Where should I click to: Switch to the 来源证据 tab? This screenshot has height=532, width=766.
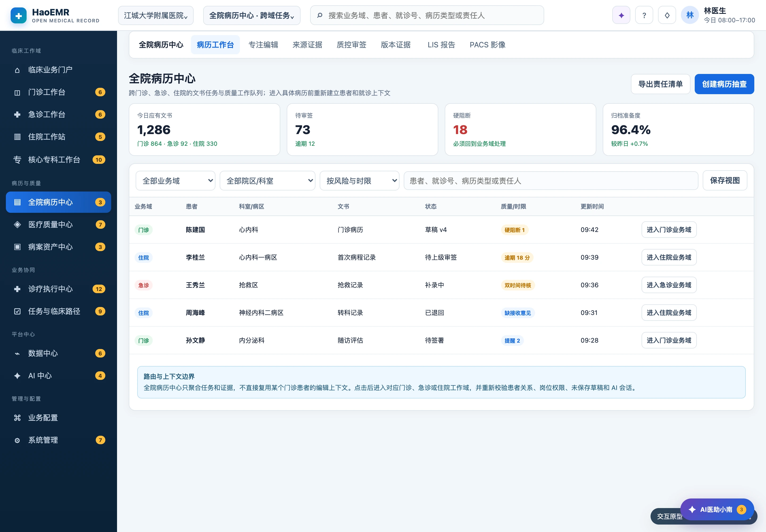coord(307,45)
